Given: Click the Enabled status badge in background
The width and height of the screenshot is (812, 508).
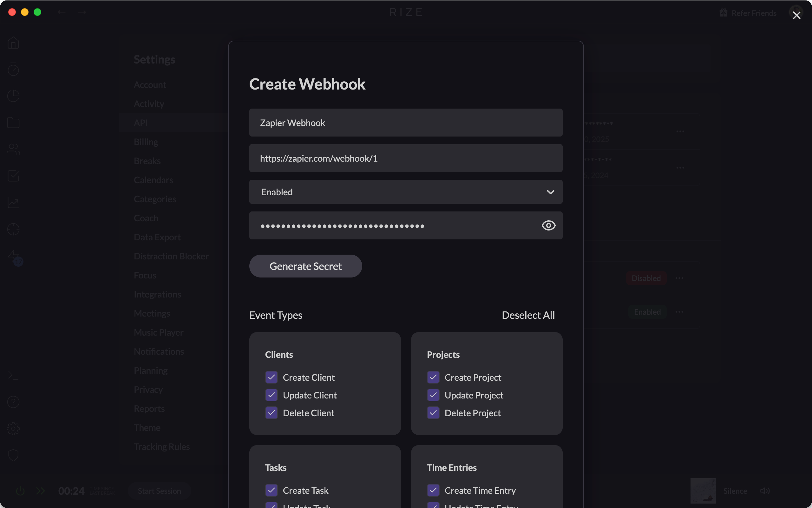Looking at the screenshot, I should tap(647, 312).
